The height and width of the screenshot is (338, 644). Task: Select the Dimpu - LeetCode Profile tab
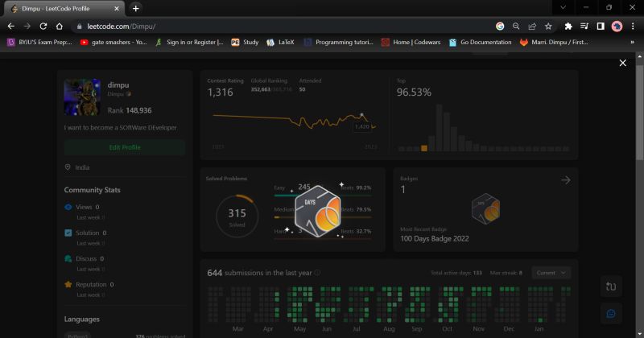click(64, 8)
